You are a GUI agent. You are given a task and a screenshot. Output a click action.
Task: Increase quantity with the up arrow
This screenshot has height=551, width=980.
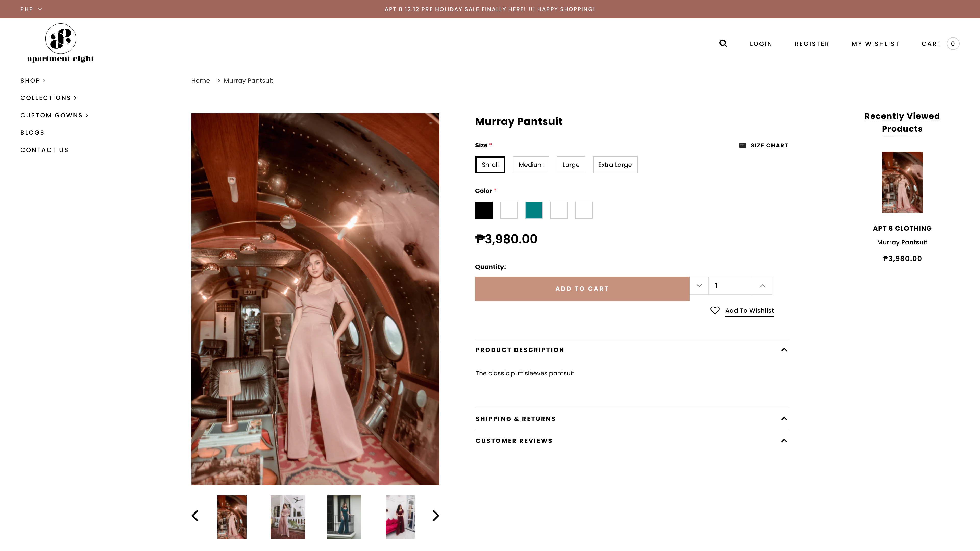coord(762,285)
